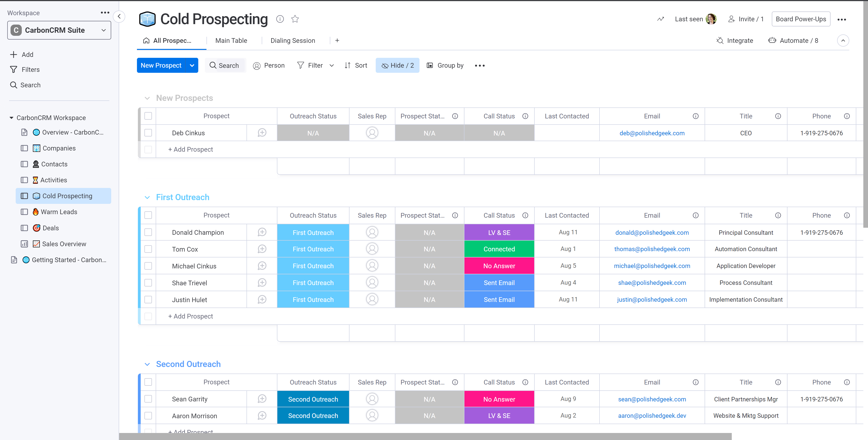
Task: Open CarbonCRM Suite workspace dropdown
Action: [x=59, y=30]
